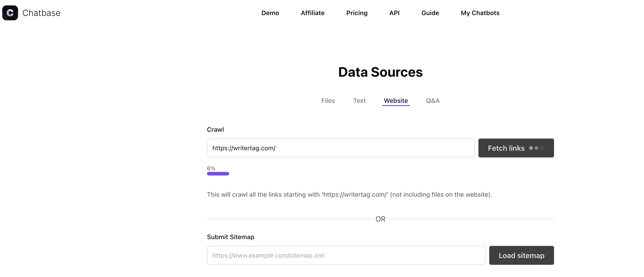Switch to the Text tab
The width and height of the screenshot is (644, 277).
(x=359, y=101)
